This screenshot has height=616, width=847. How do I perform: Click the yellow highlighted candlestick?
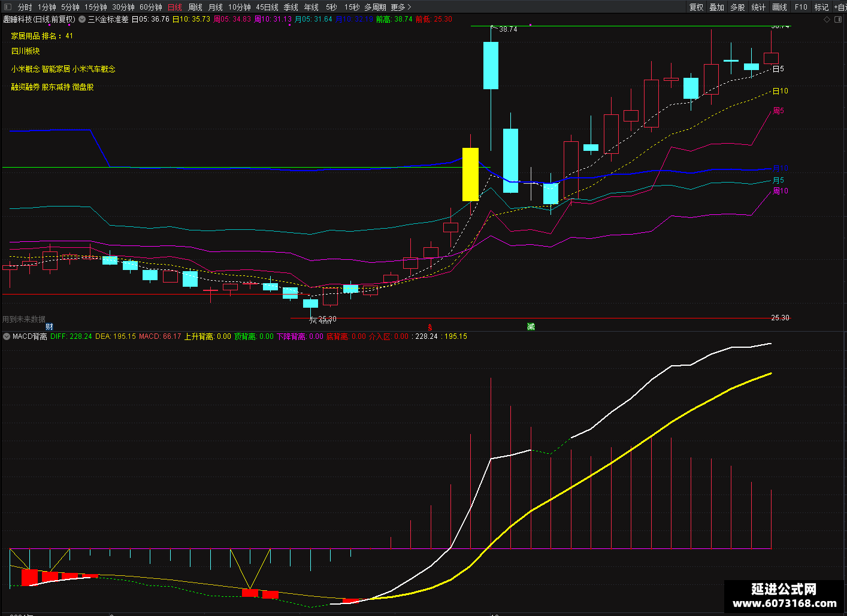pos(470,174)
